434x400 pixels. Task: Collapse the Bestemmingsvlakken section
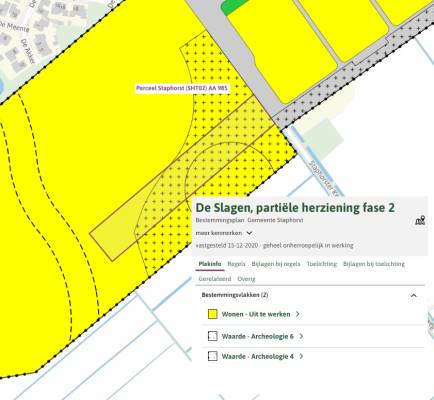pyautogui.click(x=414, y=295)
